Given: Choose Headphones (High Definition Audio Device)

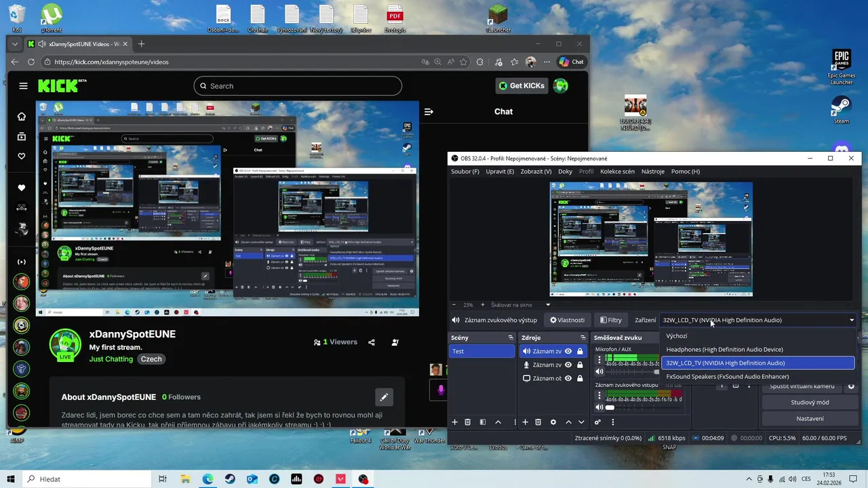Looking at the screenshot, I should [x=757, y=350].
